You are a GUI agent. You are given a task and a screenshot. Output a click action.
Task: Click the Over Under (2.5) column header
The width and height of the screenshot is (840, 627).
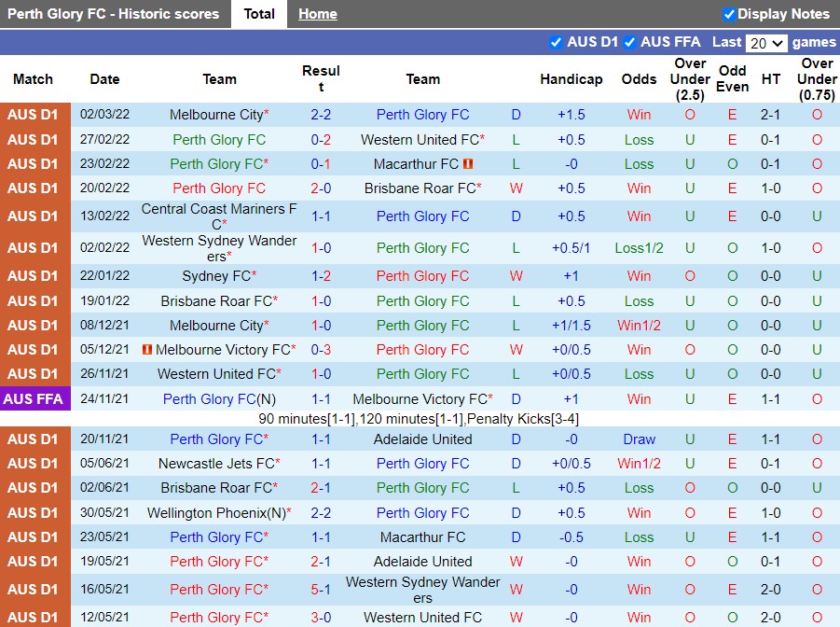[x=690, y=79]
